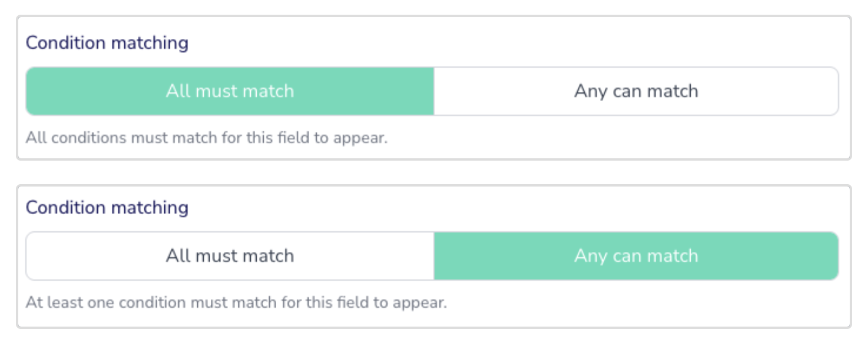This screenshot has height=346, width=868.
Task: Select unselected option beside green "Any can match"
Action: pos(230,256)
